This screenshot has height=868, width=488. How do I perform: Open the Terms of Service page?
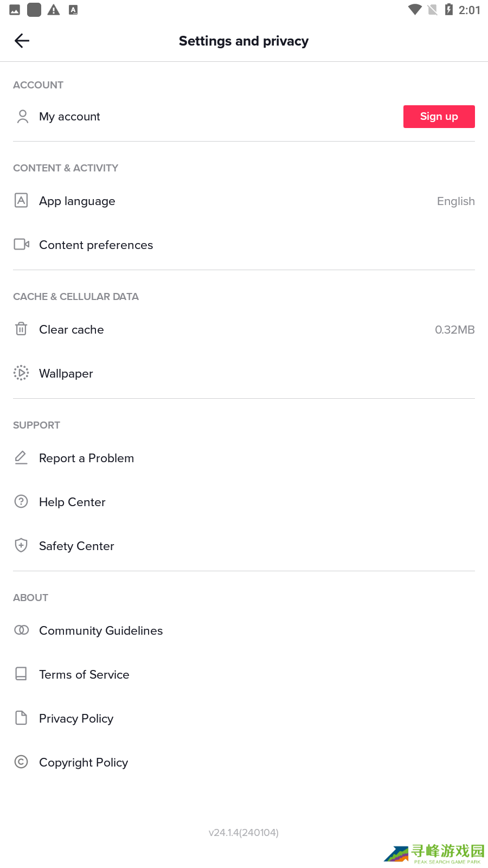[84, 674]
